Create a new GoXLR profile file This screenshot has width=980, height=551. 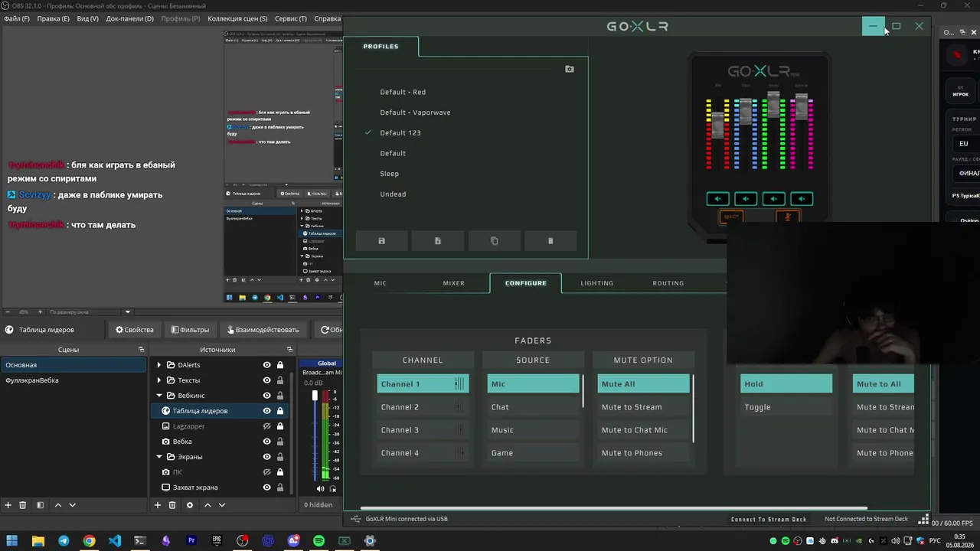(438, 241)
